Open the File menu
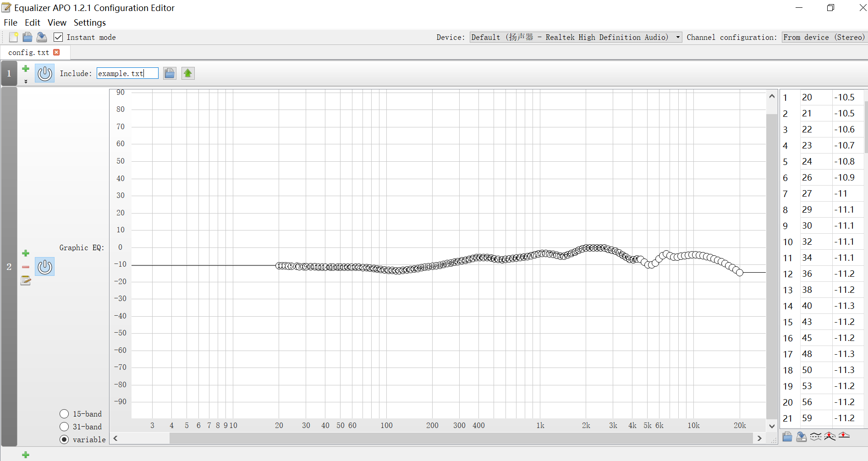 coord(11,22)
